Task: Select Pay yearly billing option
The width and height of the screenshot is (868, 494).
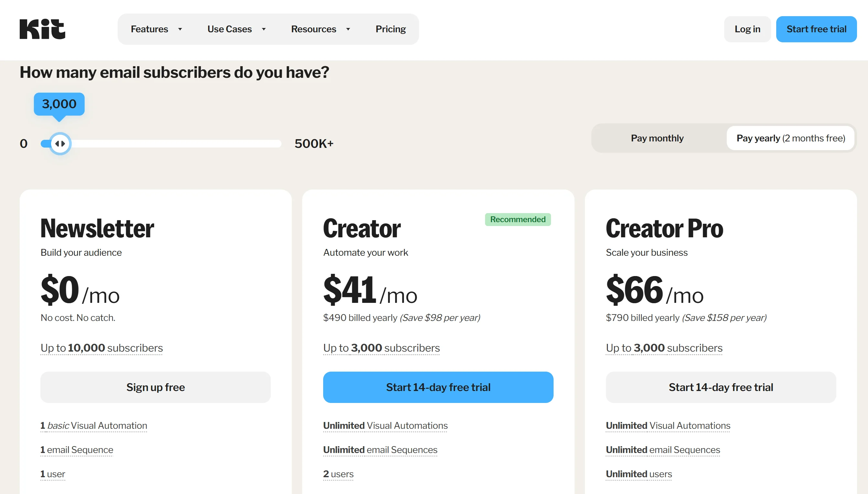Action: 790,138
